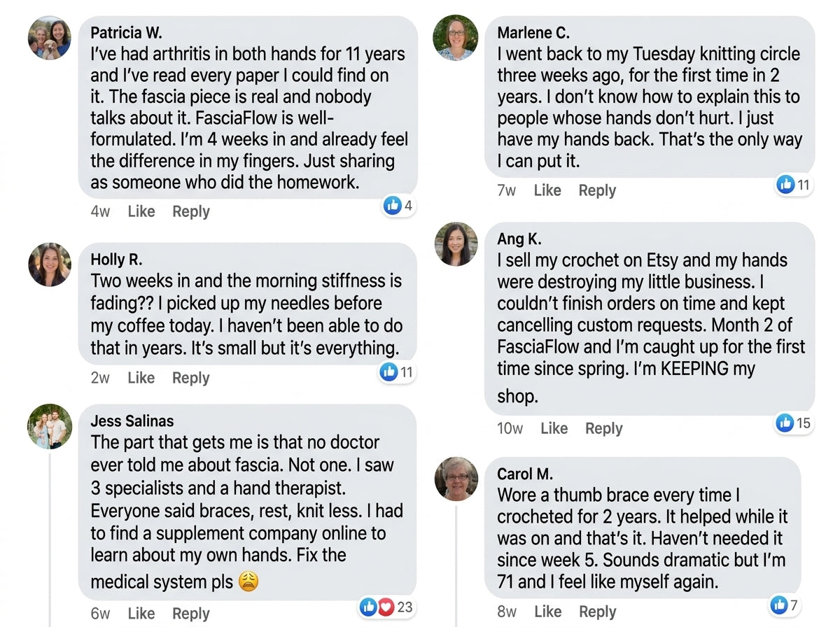Open Carol M.'s avatar image
840x627 pixels.
pyautogui.click(x=456, y=479)
